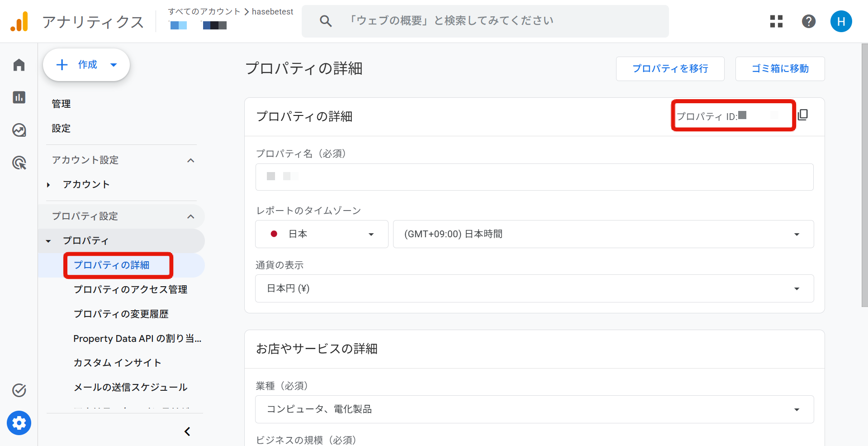Click すべてのアカウント breadcrumb text
This screenshot has height=446, width=868.
[x=204, y=11]
